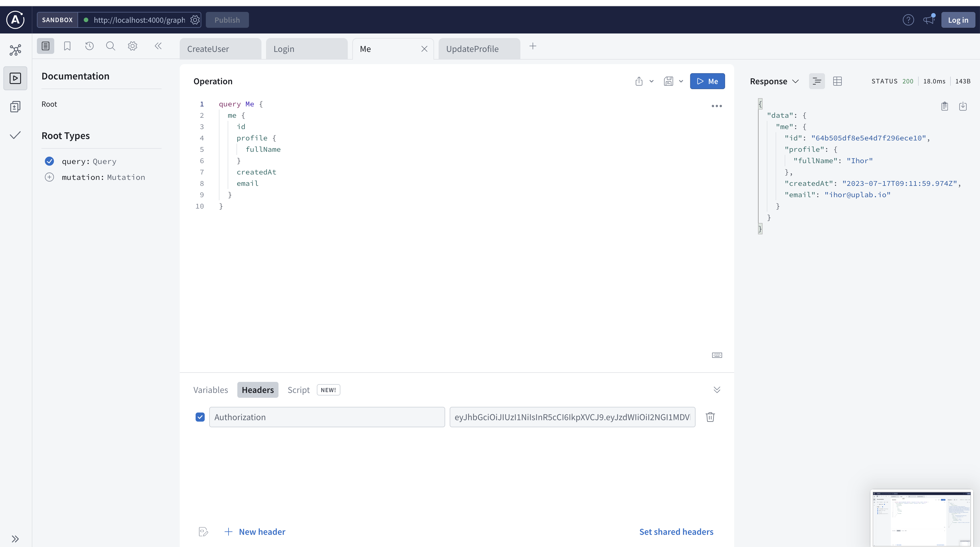Open the Script tab
This screenshot has height=547, width=980.
[x=299, y=390]
